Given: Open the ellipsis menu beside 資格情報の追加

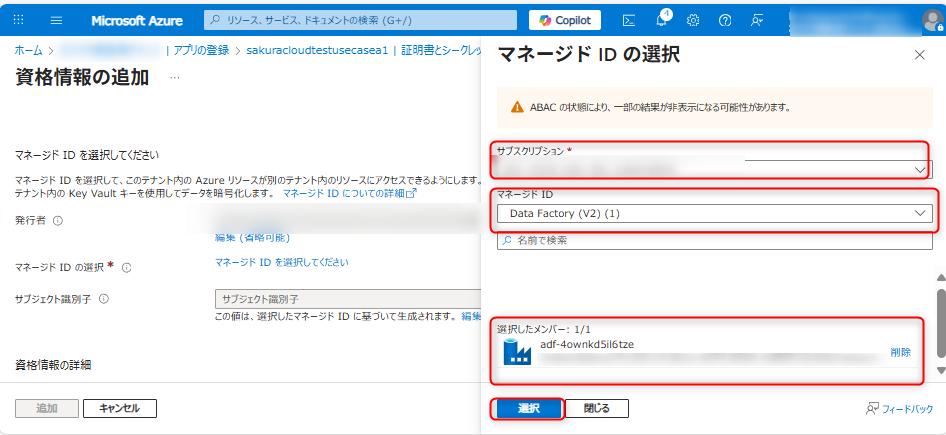Looking at the screenshot, I should 174,78.
